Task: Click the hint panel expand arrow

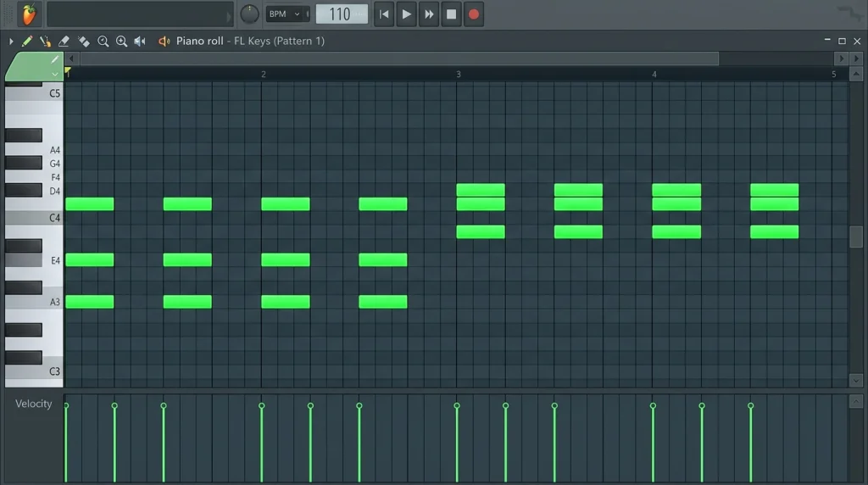Action: click(x=229, y=17)
